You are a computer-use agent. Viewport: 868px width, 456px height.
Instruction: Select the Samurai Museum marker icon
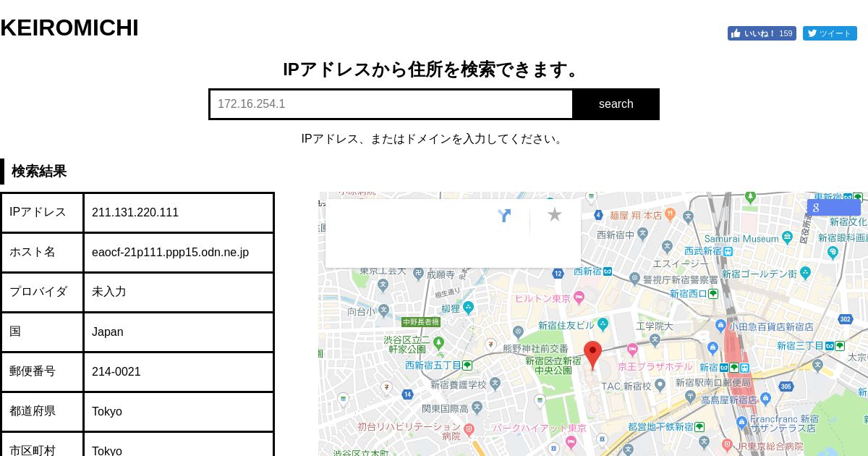click(787, 237)
